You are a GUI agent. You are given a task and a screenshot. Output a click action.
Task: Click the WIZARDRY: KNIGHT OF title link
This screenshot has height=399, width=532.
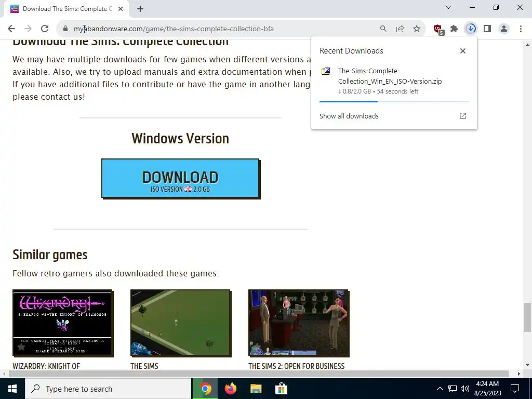pos(46,366)
